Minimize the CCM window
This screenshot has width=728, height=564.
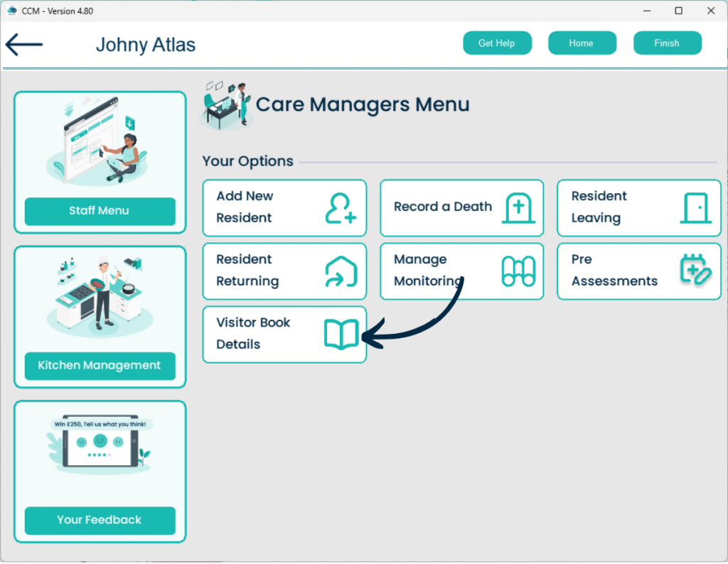coord(647,11)
